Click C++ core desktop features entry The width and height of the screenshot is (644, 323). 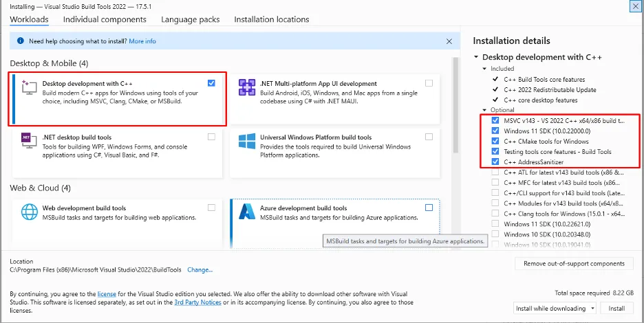click(x=541, y=100)
